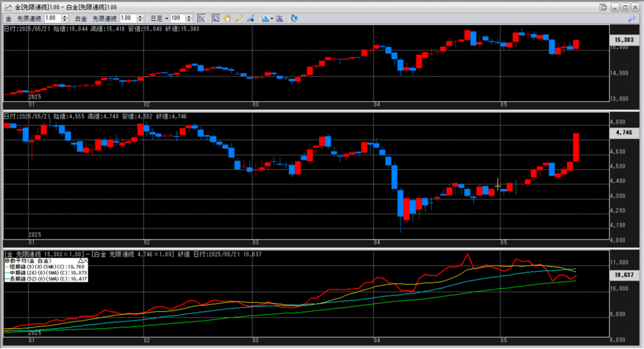
Task: Open the chart indicator dropdown arrow
Action: click(272, 18)
